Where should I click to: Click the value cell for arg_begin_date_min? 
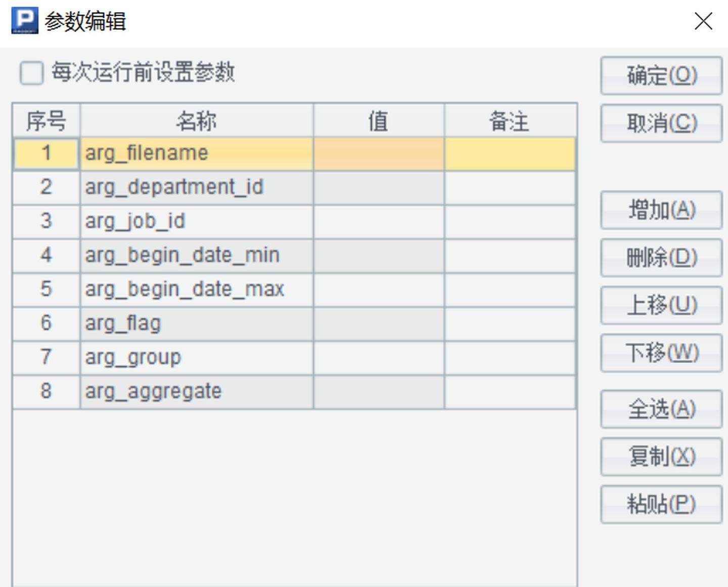(x=379, y=256)
